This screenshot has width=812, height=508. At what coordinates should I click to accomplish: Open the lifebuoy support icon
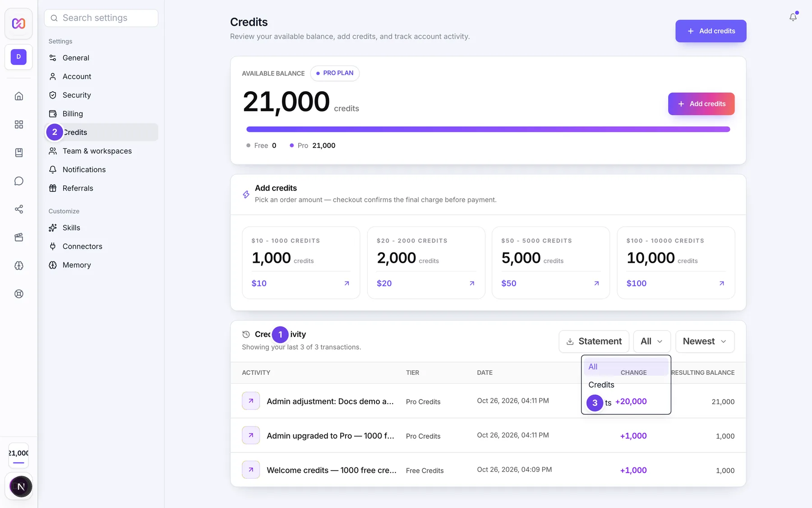[18, 294]
